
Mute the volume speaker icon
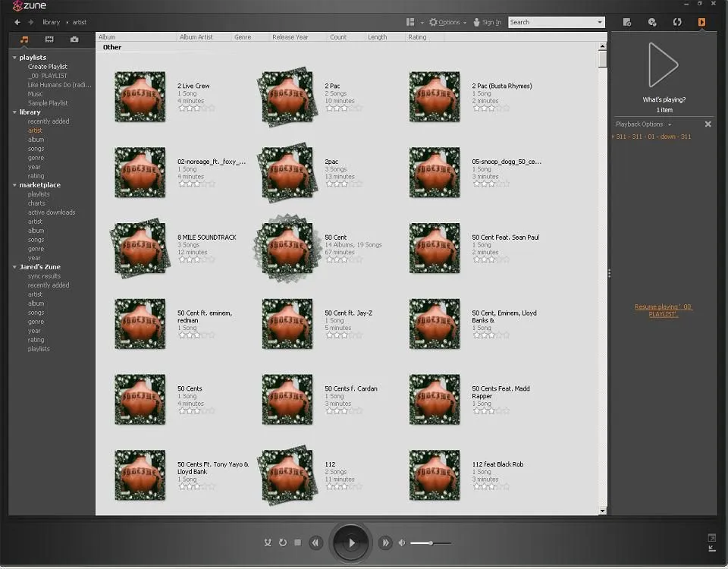point(402,542)
